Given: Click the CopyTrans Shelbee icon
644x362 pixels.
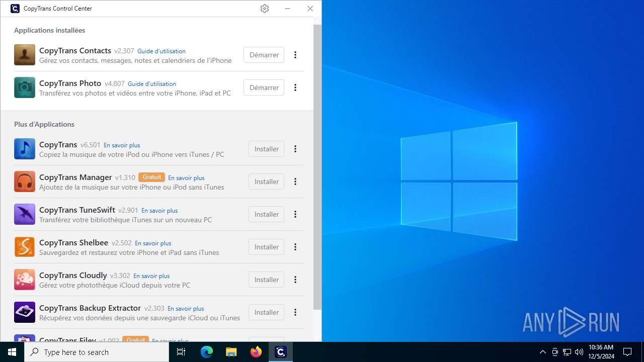Looking at the screenshot, I should click(25, 247).
